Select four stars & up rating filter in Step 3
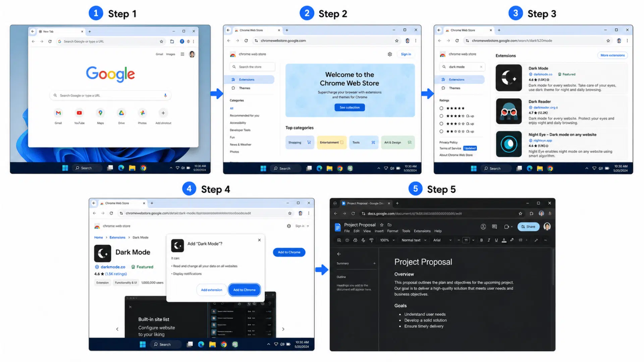 pyautogui.click(x=441, y=116)
